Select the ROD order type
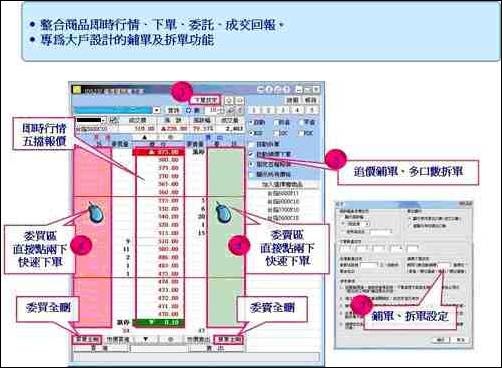 tap(252, 133)
